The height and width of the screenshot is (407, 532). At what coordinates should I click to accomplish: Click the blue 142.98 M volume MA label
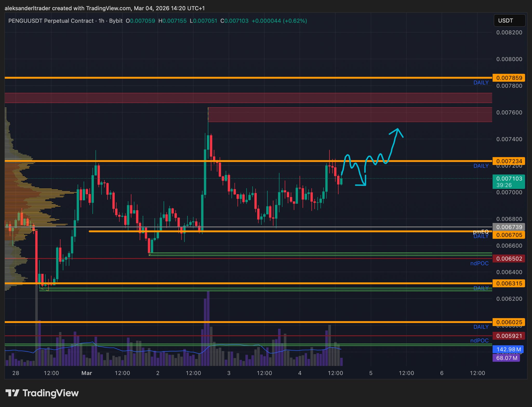pos(508,350)
